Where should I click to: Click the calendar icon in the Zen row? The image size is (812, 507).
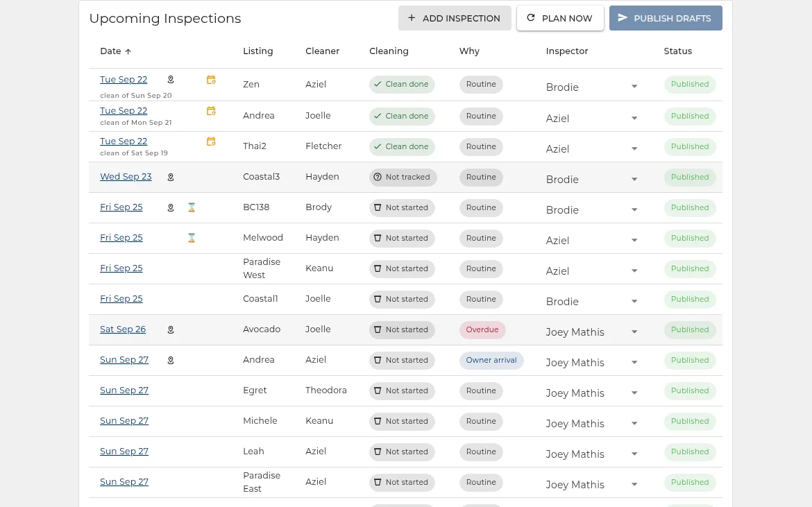[x=211, y=80]
